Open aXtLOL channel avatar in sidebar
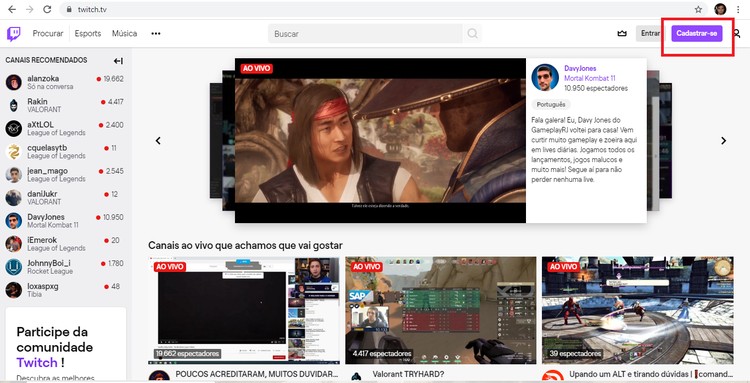Image resolution: width=750 pixels, height=383 pixels. pyautogui.click(x=13, y=128)
